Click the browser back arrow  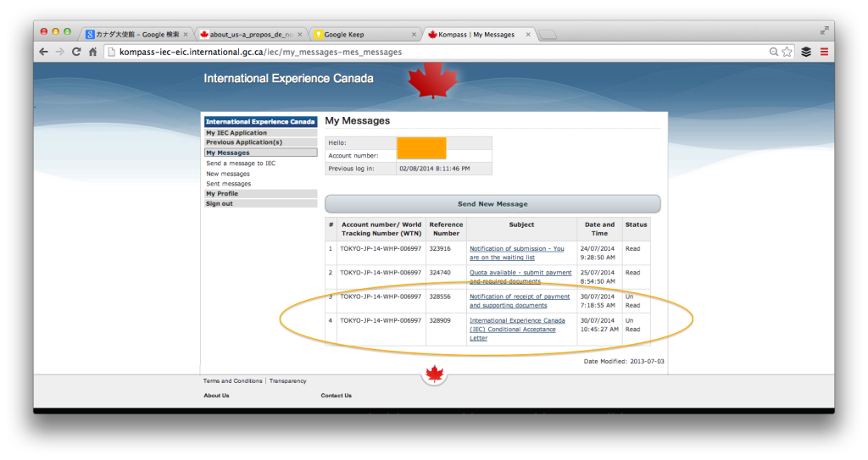click(44, 52)
